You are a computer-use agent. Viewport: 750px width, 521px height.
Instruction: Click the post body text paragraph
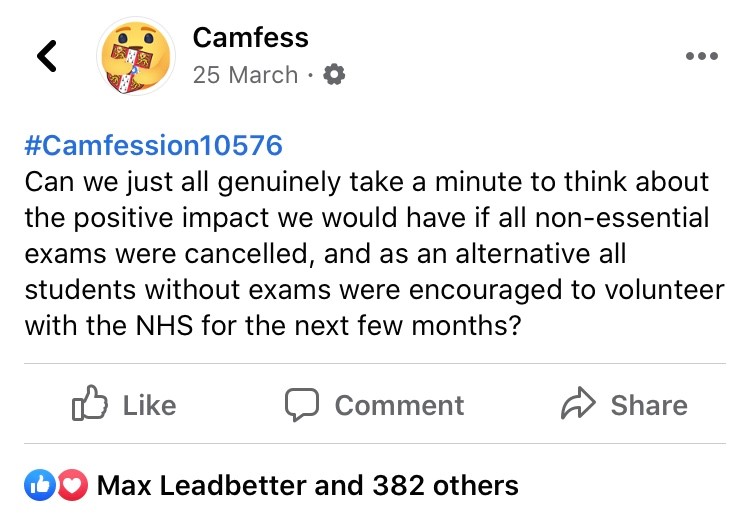pyautogui.click(x=375, y=254)
